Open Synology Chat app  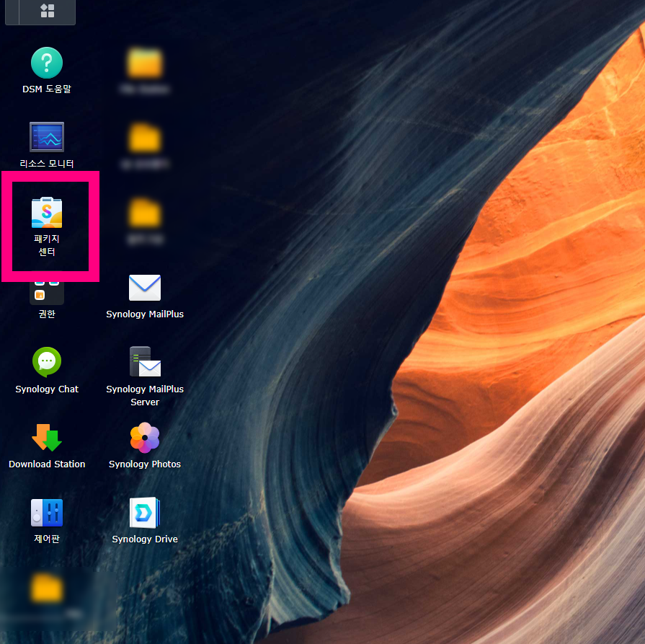(47, 362)
